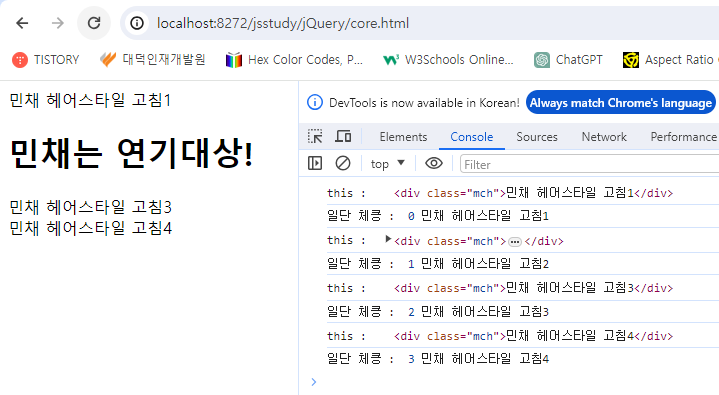Focus the console Filter input
This screenshot has height=395, width=719.
589,164
